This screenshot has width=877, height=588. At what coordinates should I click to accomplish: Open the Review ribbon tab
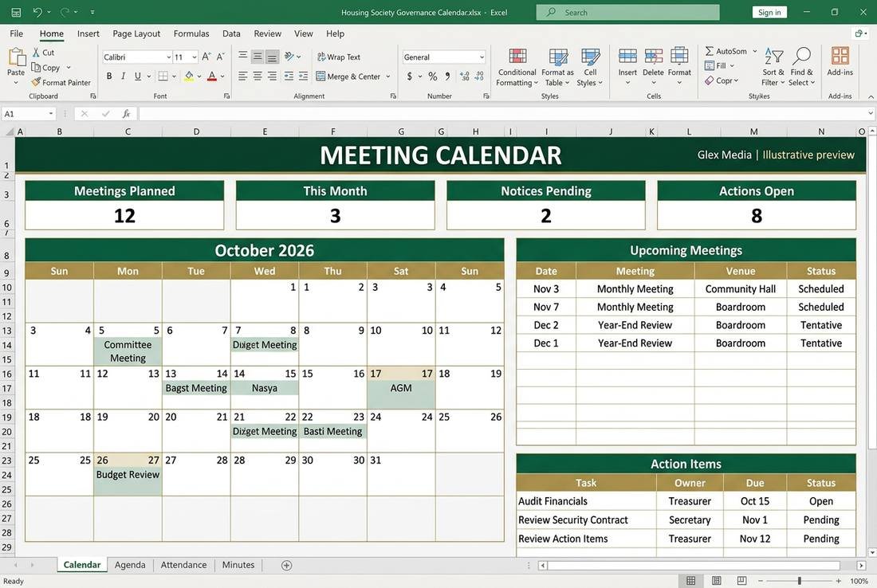[267, 33]
